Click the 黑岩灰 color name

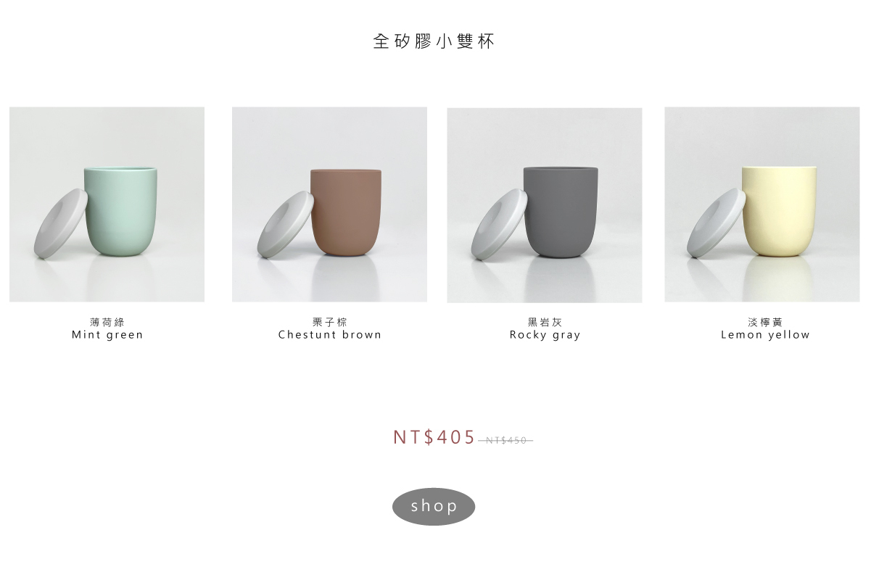pyautogui.click(x=545, y=322)
